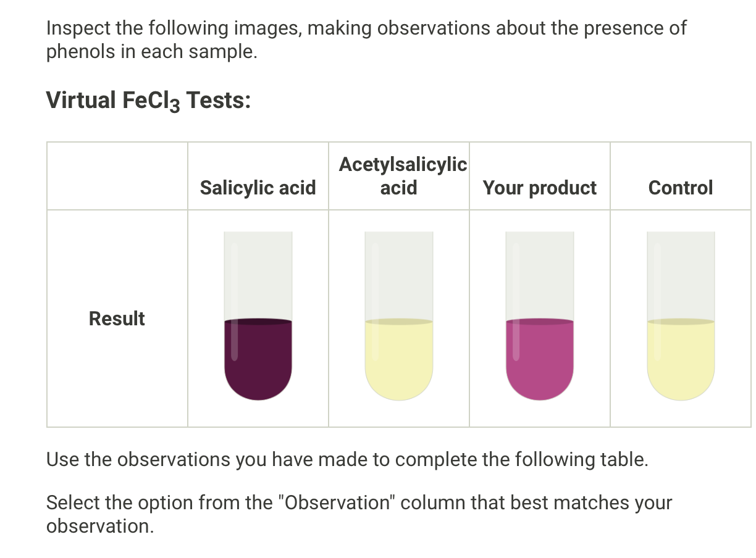This screenshot has height=558, width=756.
Task: Select the Control column header
Action: coord(681,187)
